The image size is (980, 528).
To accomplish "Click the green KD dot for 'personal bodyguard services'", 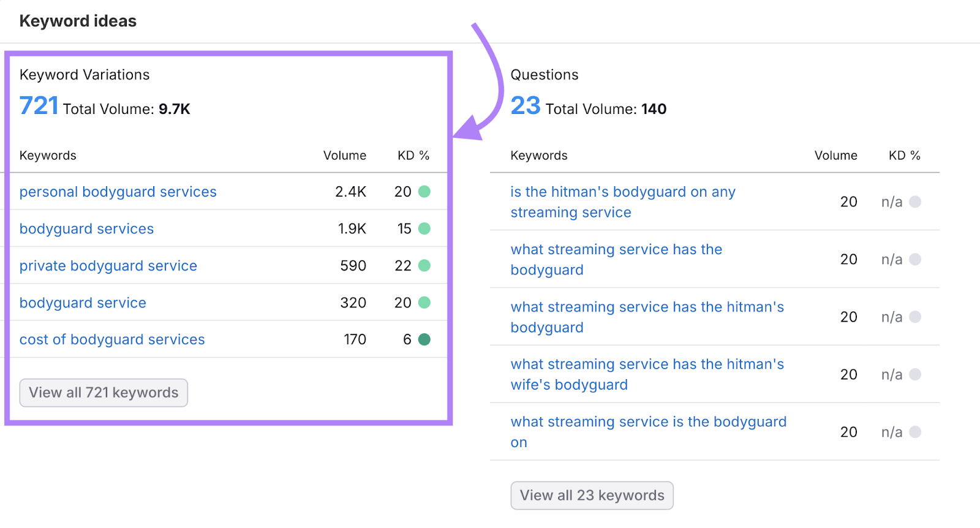I will point(424,192).
